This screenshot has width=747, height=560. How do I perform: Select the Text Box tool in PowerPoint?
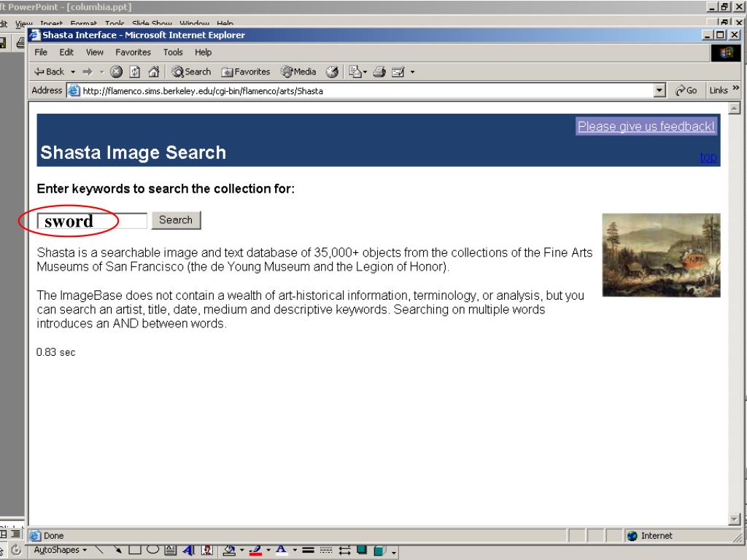pyautogui.click(x=171, y=550)
